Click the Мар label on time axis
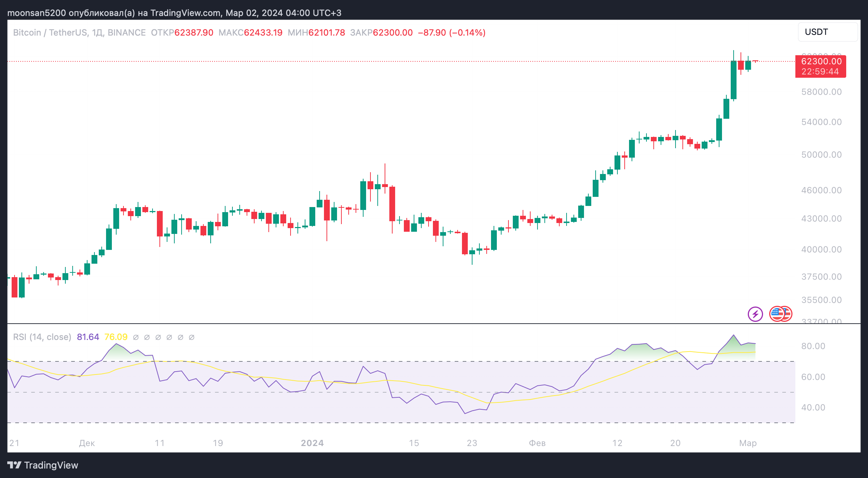The width and height of the screenshot is (868, 478). tap(748, 443)
